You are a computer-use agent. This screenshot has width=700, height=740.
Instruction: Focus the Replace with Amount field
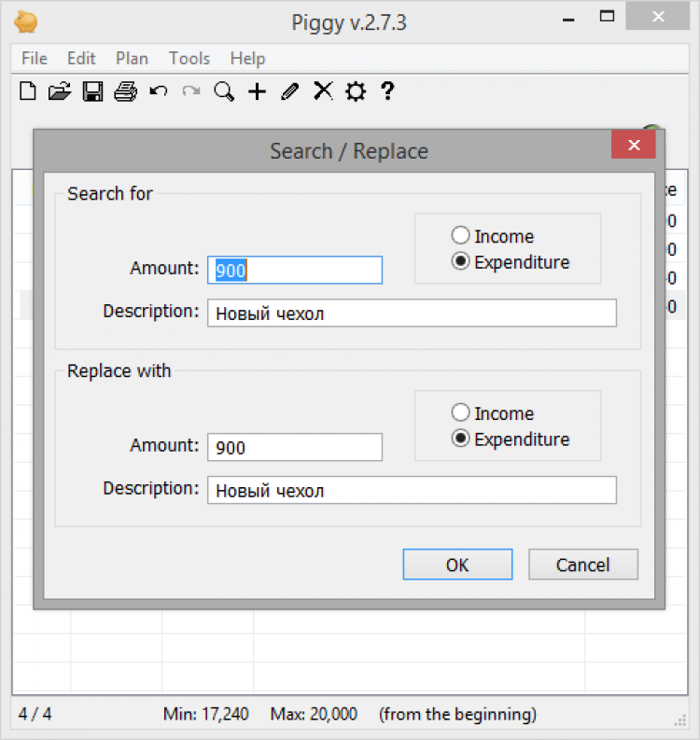295,447
